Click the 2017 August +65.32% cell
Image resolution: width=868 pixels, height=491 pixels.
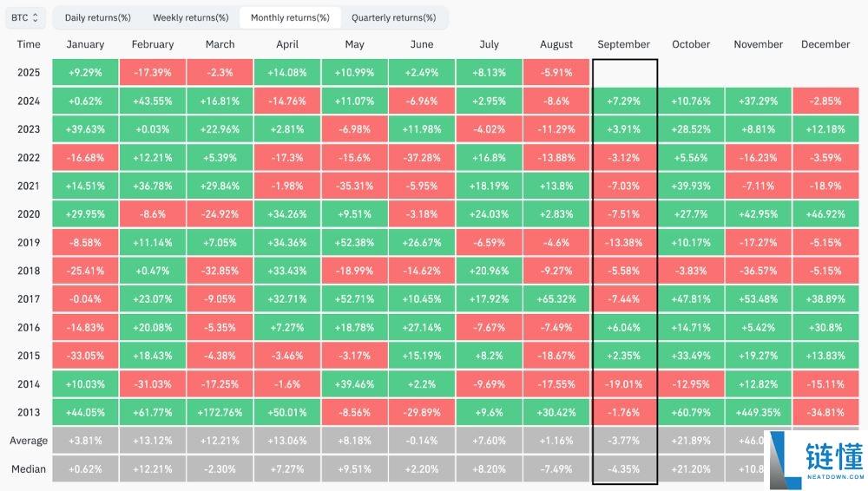click(x=556, y=299)
